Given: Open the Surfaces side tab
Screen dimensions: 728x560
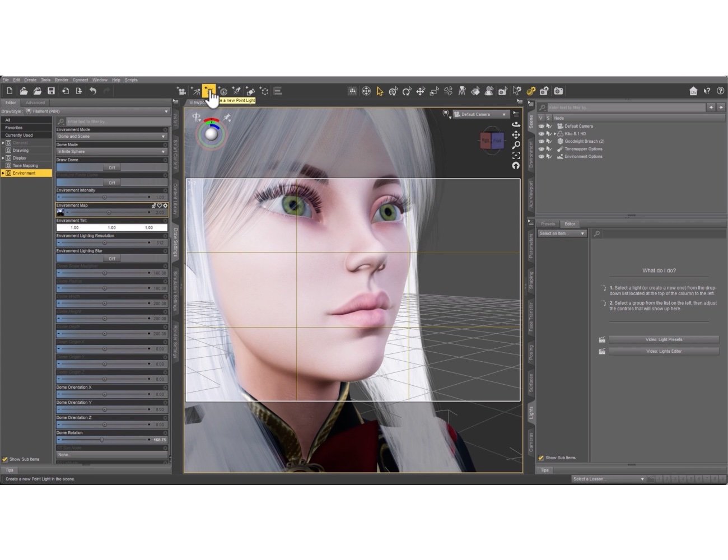Looking at the screenshot, I should pos(531,382).
